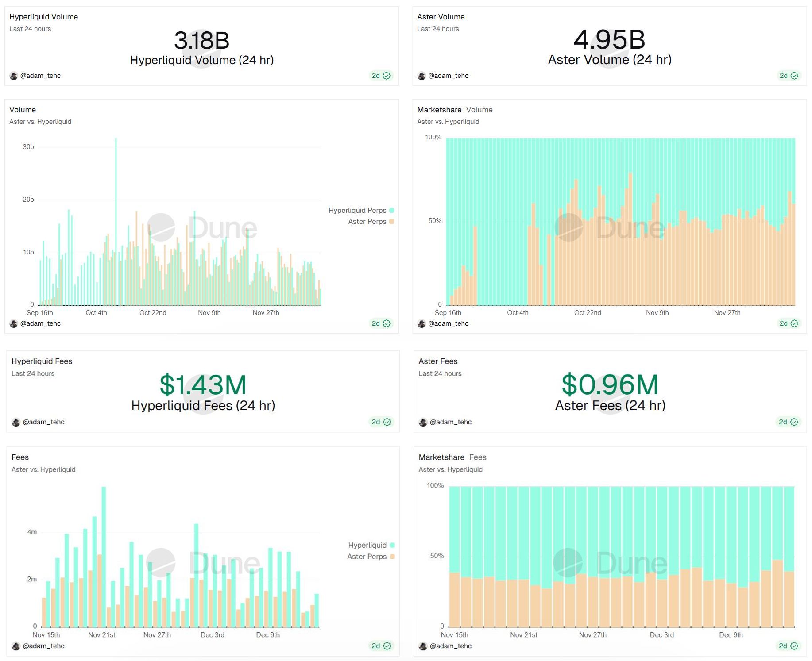Image resolution: width=812 pixels, height=661 pixels.
Task: Click the author avatar on Aster Fees card
Action: [x=423, y=422]
